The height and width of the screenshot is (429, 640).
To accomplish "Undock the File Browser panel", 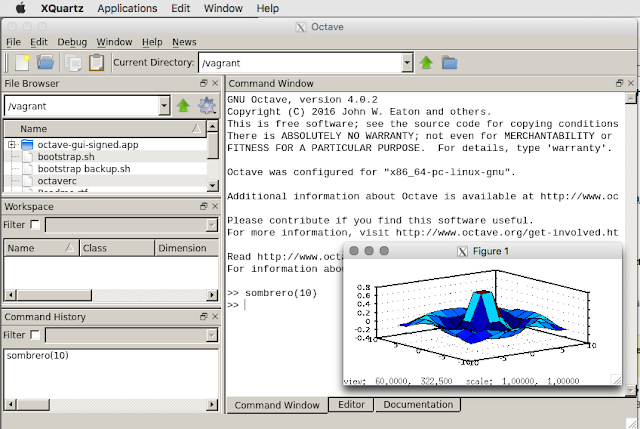I will click(x=204, y=83).
